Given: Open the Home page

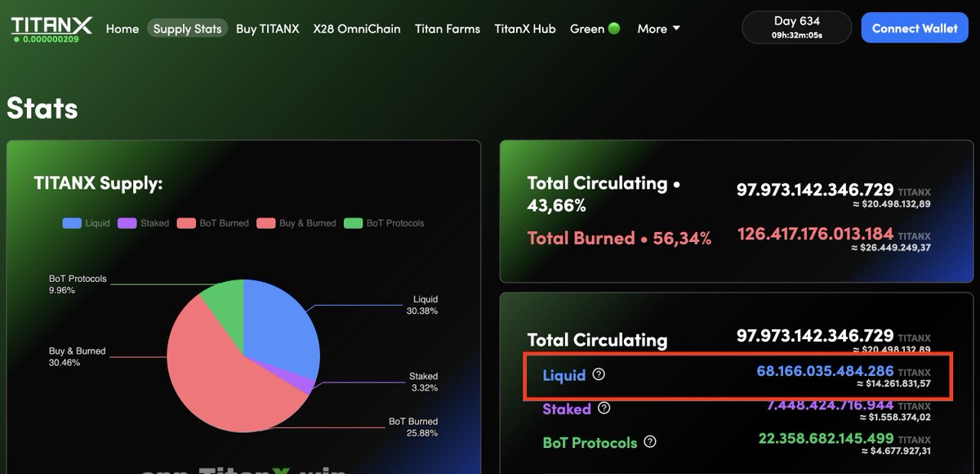Looking at the screenshot, I should 122,29.
